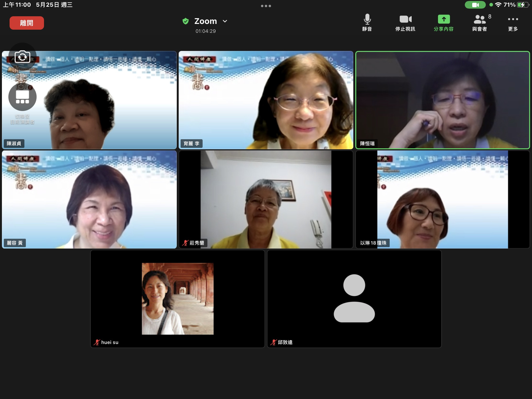
Task: Click the 以琳18 瓊珠 name label
Action: pos(373,243)
